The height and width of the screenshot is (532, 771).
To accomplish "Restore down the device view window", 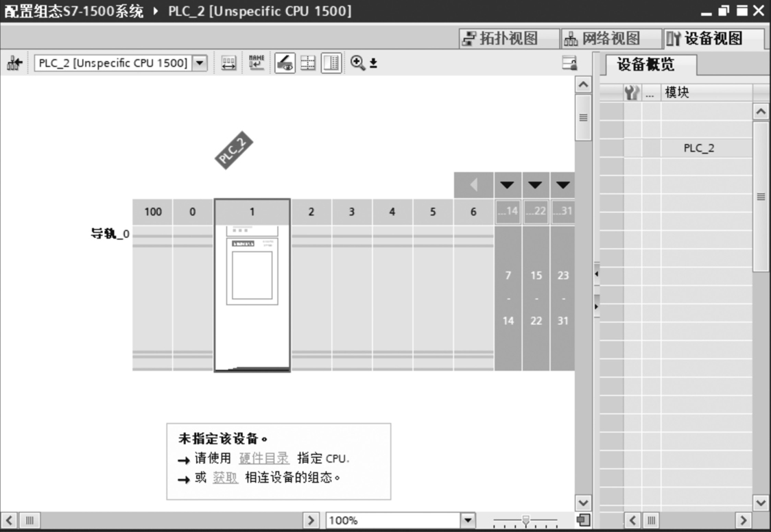I will tap(723, 11).
